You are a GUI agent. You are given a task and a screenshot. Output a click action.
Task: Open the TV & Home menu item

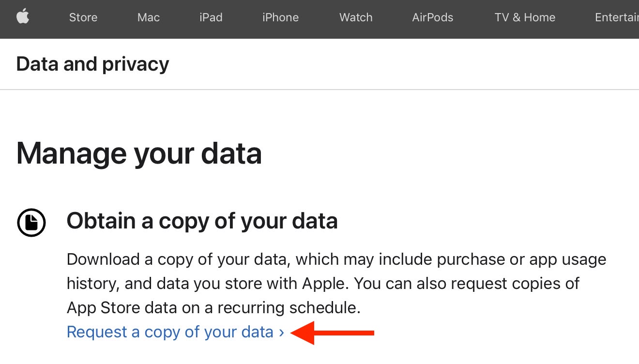525,17
